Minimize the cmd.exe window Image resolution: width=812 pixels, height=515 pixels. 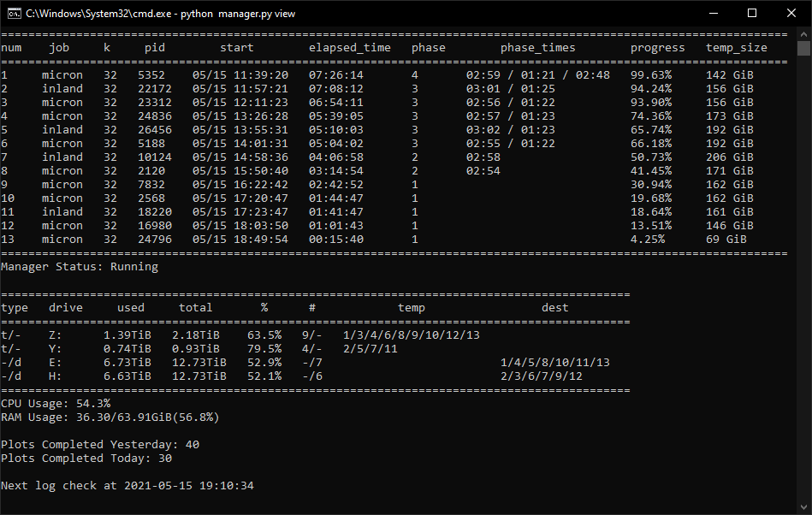click(x=714, y=14)
